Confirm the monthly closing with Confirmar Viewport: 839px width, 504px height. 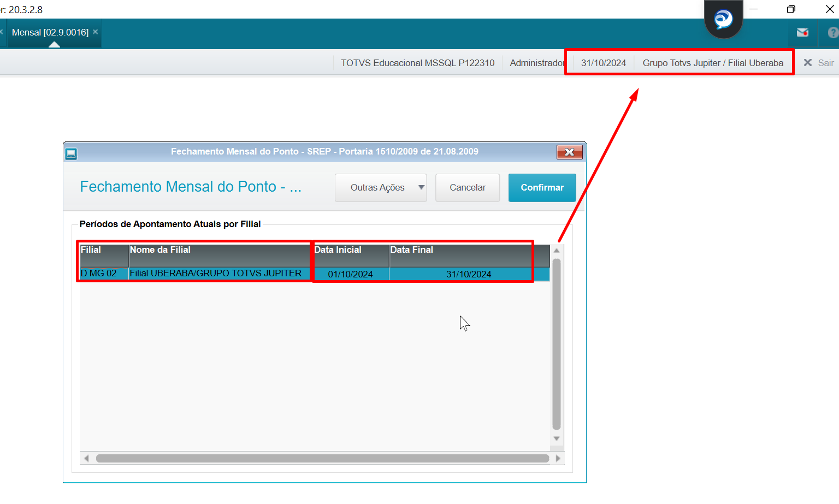542,188
